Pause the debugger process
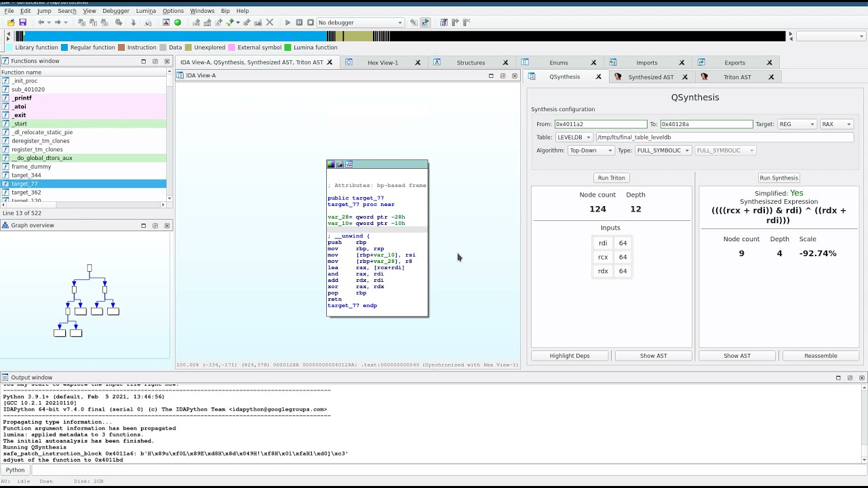 299,22
